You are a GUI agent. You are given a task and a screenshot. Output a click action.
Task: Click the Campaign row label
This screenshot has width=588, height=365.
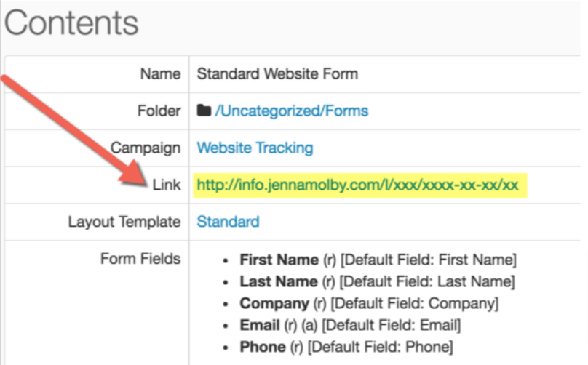pos(146,148)
